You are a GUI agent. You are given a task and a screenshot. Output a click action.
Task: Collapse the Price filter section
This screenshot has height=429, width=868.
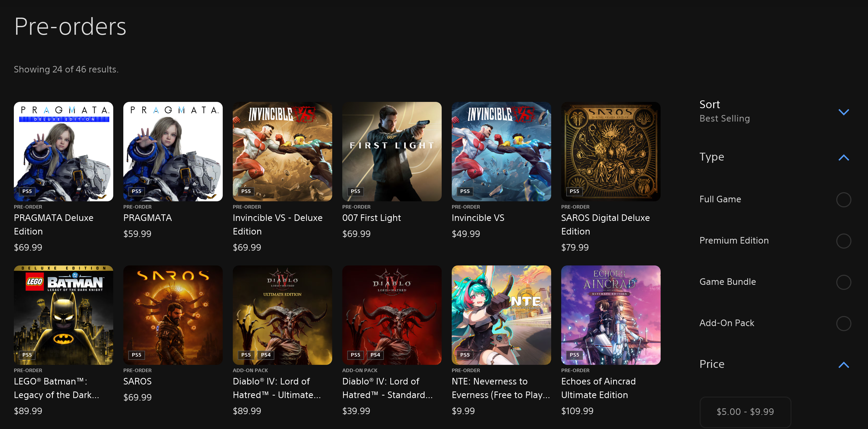tap(843, 365)
